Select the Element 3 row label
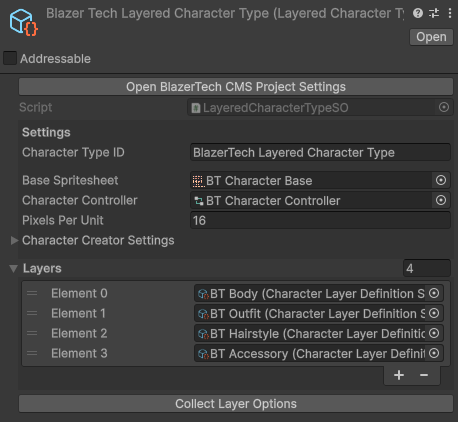Image resolution: width=458 pixels, height=422 pixels. click(79, 353)
